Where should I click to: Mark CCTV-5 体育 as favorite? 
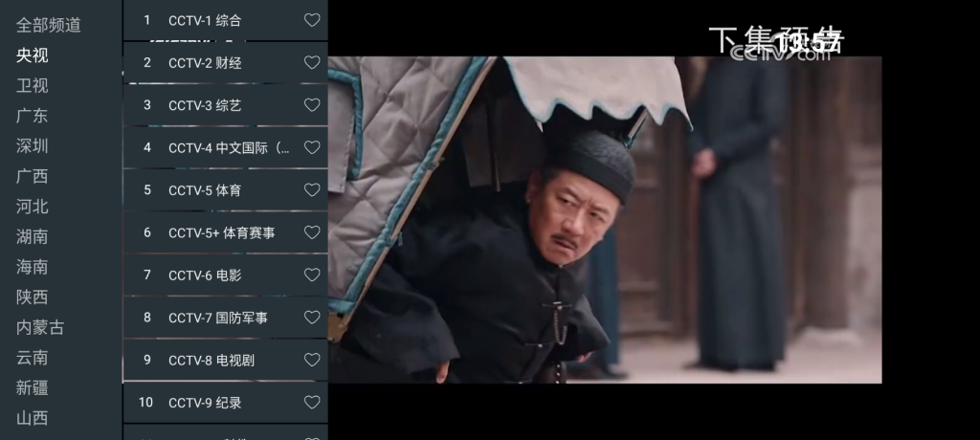(312, 190)
